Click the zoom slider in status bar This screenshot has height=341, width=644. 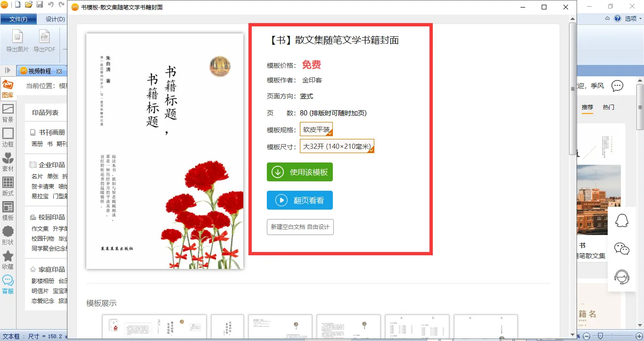(x=600, y=335)
